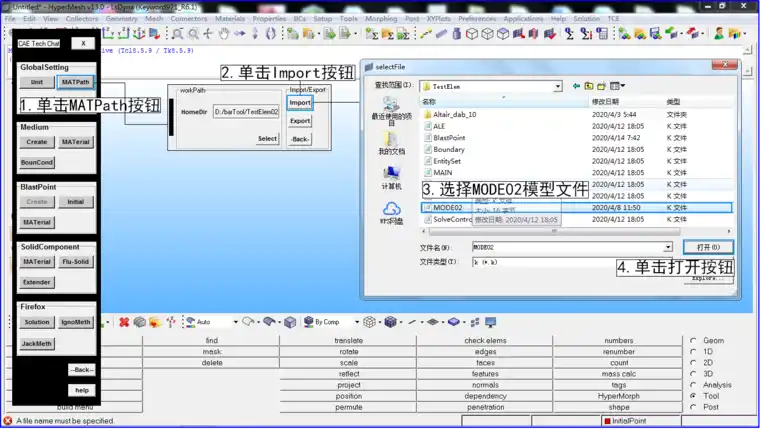Open the Geometry menu
760x429 pixels.
coord(121,18)
